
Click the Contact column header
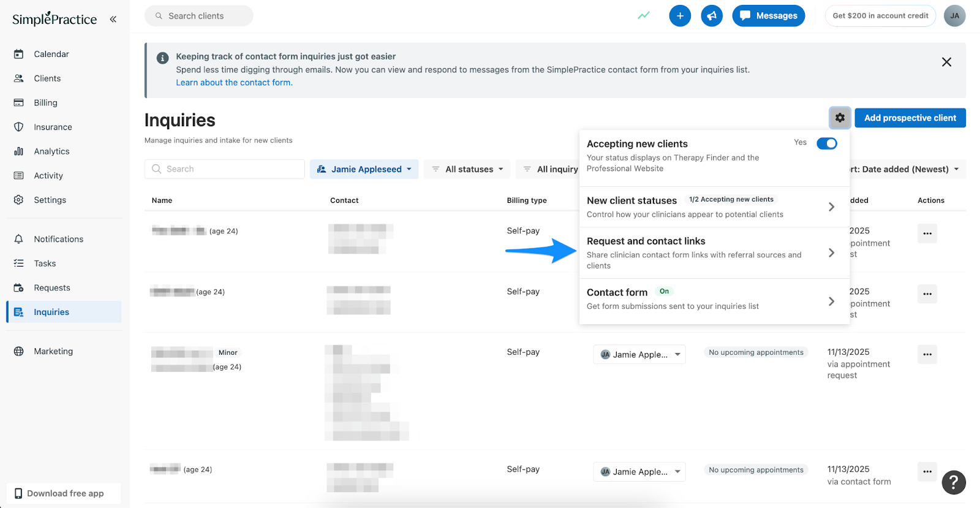coord(344,200)
